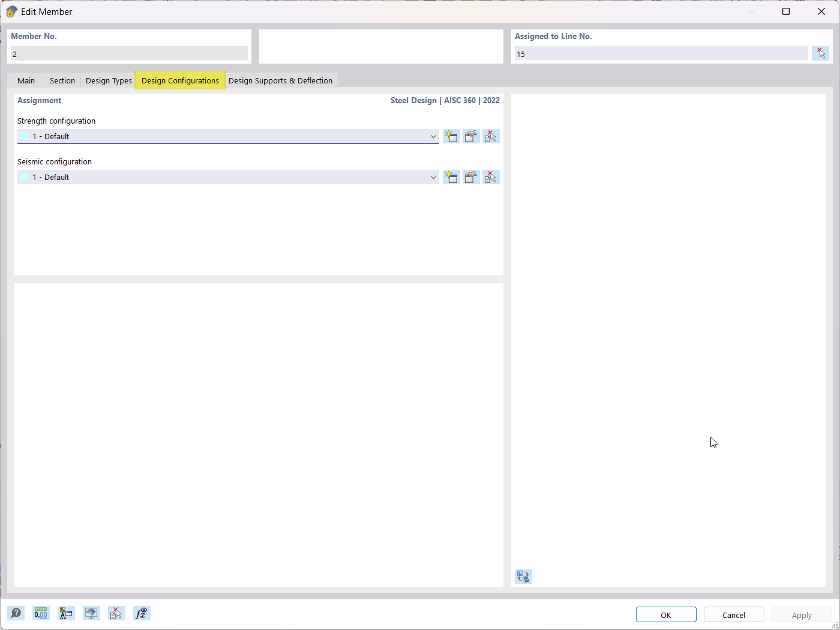The image size is (840, 630).
Task: Open the help assistant
Action: [16, 613]
